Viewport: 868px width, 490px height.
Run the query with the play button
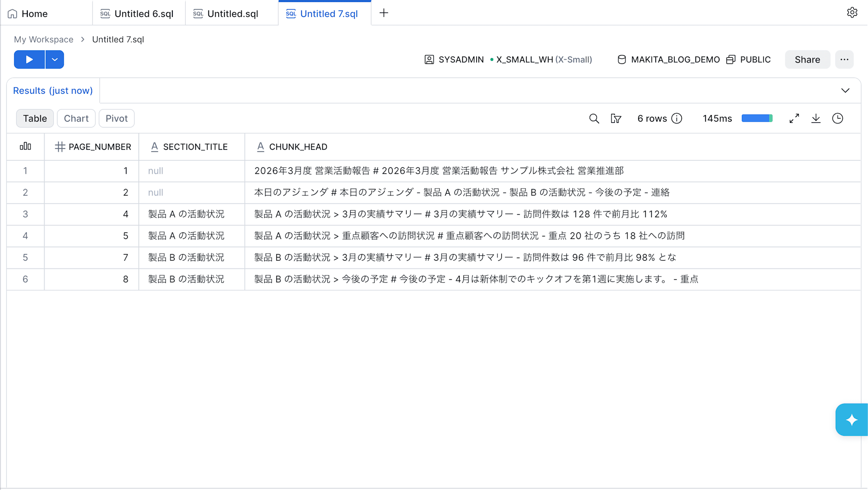pyautogui.click(x=29, y=60)
